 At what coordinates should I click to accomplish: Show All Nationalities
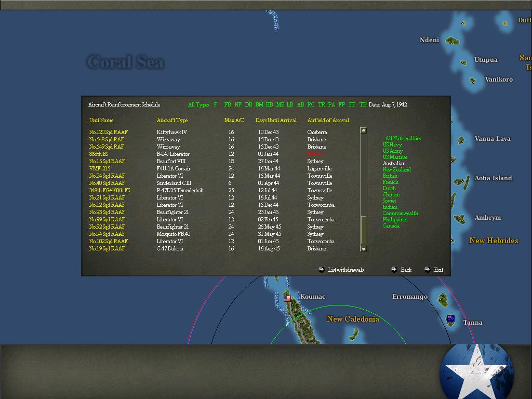(x=403, y=138)
